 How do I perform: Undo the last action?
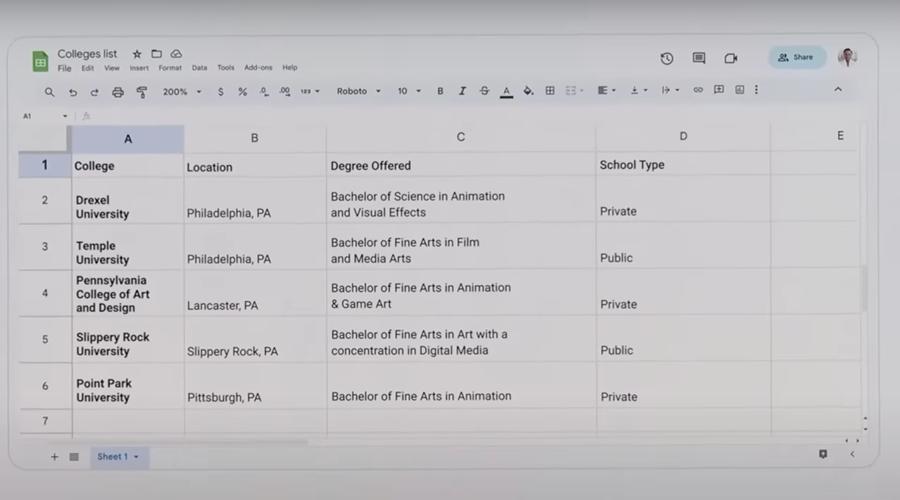(x=73, y=92)
